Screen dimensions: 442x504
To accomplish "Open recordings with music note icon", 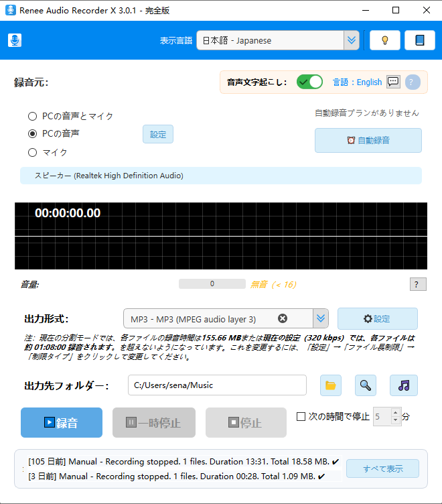I will pos(404,385).
